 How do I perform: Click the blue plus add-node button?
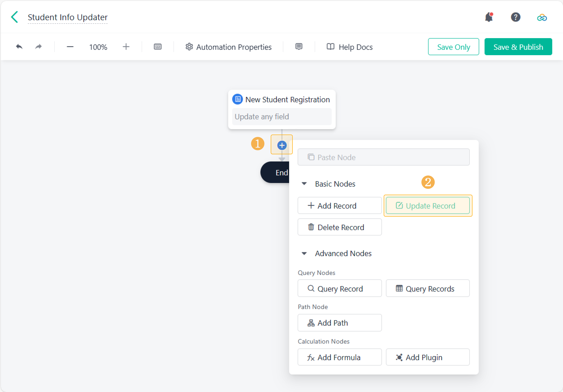(x=282, y=145)
